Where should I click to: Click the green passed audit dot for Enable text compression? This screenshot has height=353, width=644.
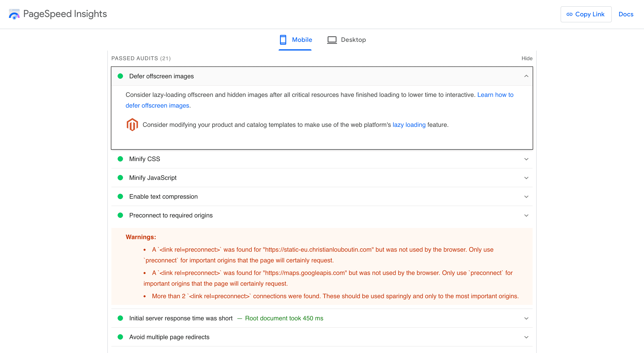[x=121, y=196]
